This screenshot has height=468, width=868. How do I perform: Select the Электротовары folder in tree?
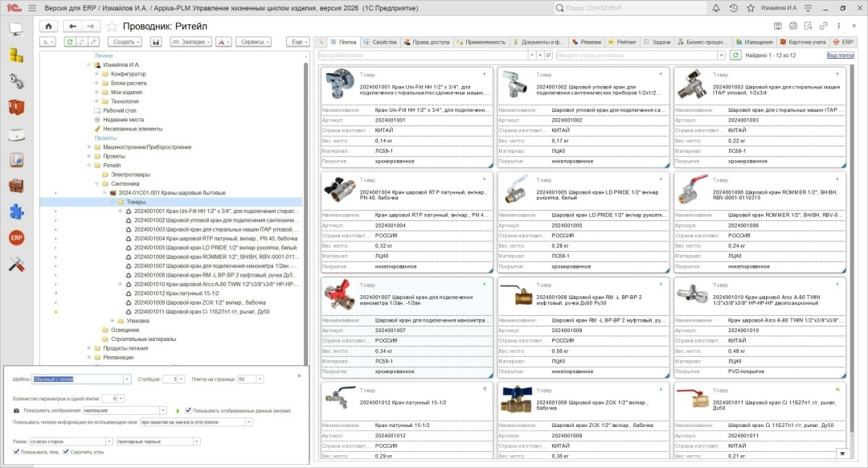tap(130, 174)
